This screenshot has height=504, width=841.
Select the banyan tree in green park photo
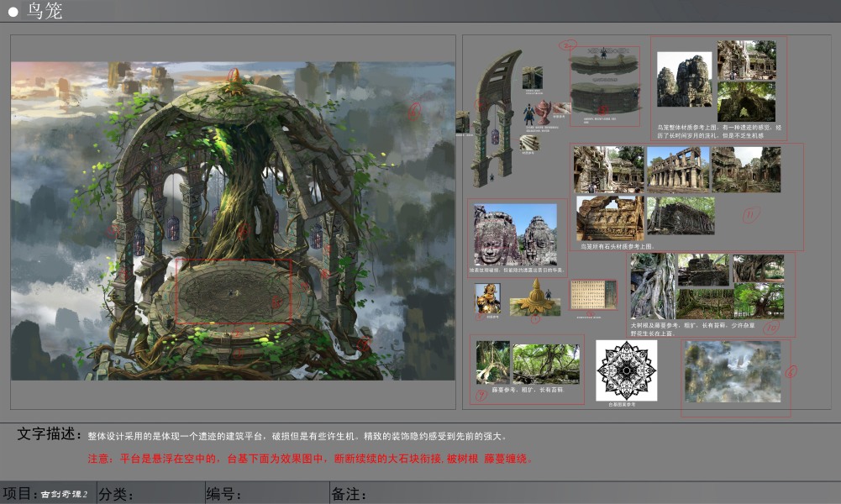click(x=759, y=301)
